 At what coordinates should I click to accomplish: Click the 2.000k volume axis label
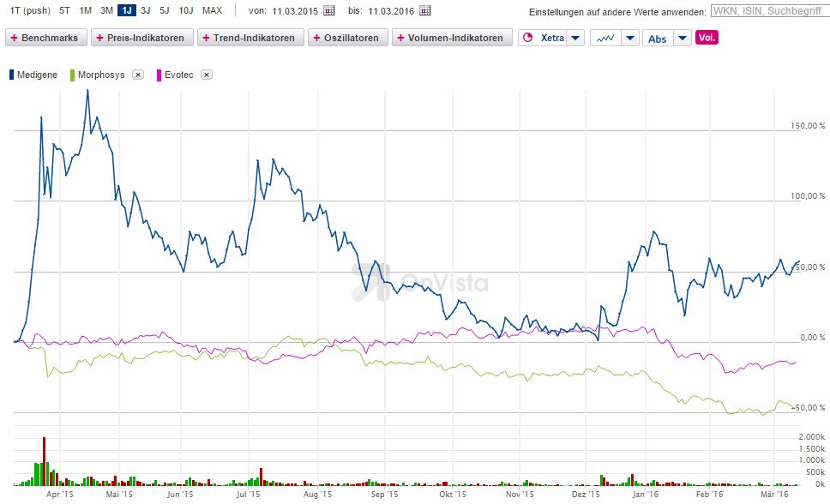tap(812, 437)
